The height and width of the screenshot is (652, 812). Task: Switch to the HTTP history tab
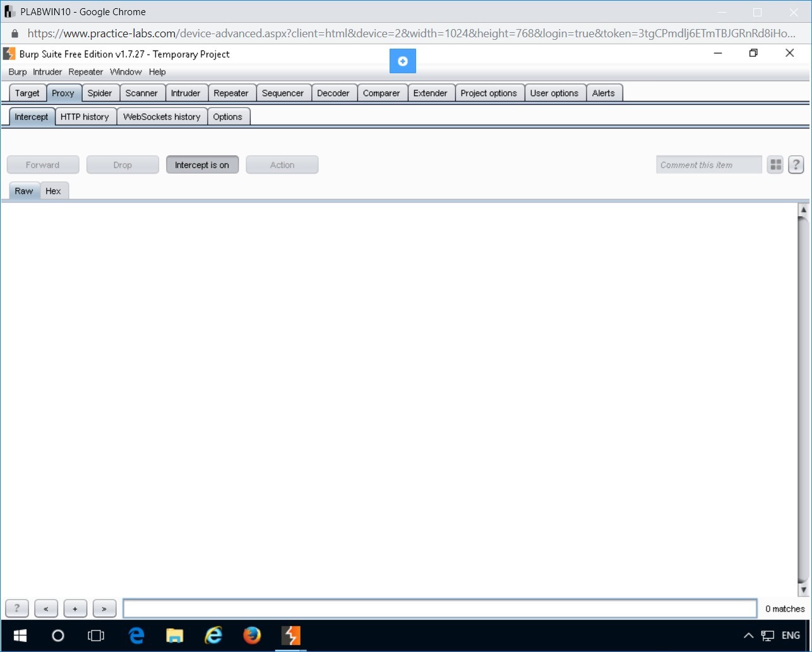85,117
